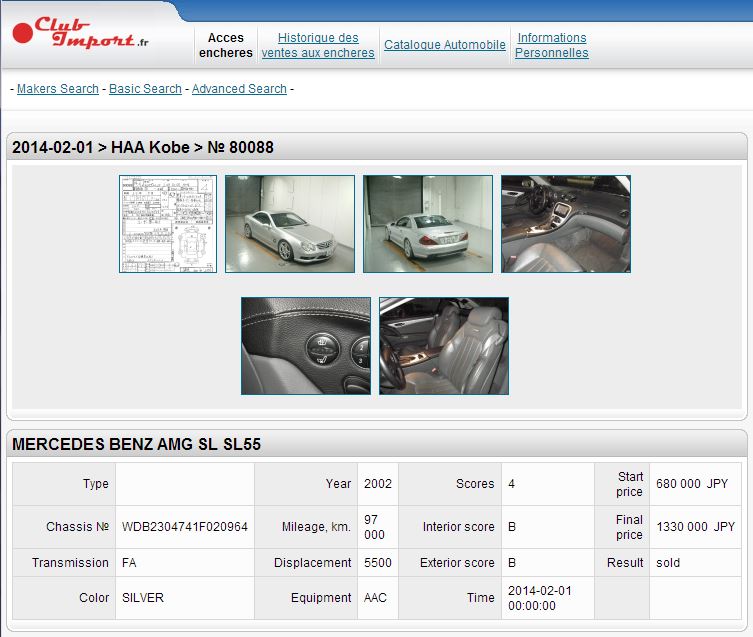
Task: View the leather seats interior photo
Action: (444, 346)
